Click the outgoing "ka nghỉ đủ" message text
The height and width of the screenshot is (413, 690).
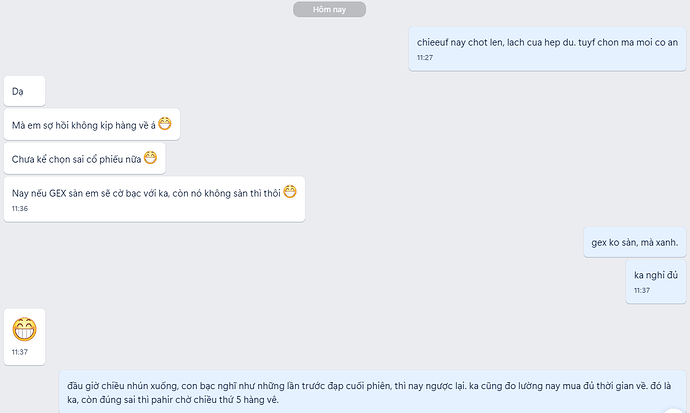[656, 275]
